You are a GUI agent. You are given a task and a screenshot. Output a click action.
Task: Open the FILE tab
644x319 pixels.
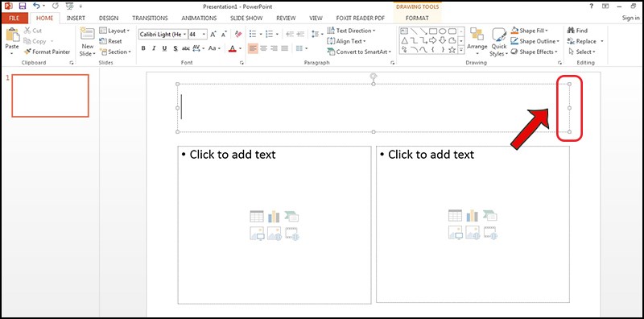coord(14,18)
